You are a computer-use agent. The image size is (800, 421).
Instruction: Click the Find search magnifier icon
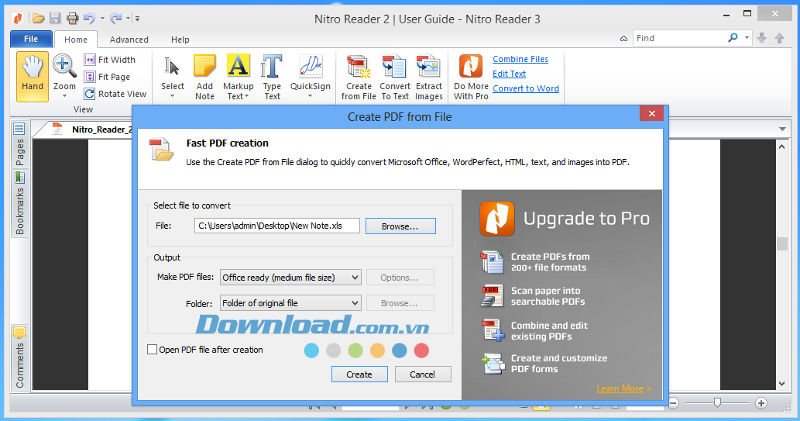[x=733, y=38]
